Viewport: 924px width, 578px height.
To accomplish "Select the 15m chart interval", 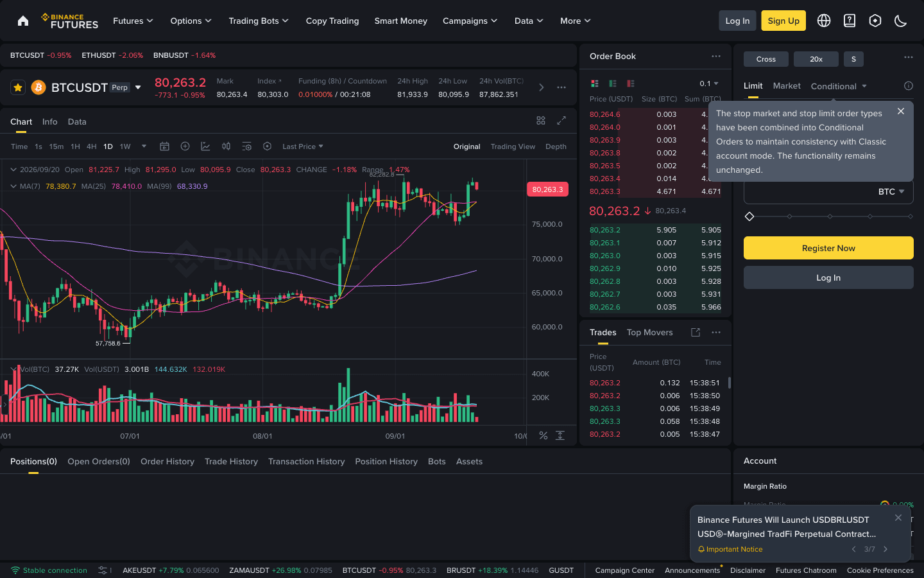I will coord(56,146).
